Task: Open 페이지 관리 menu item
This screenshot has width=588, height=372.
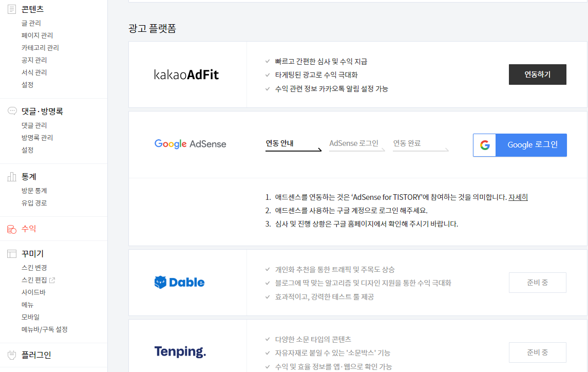Action: (x=37, y=35)
